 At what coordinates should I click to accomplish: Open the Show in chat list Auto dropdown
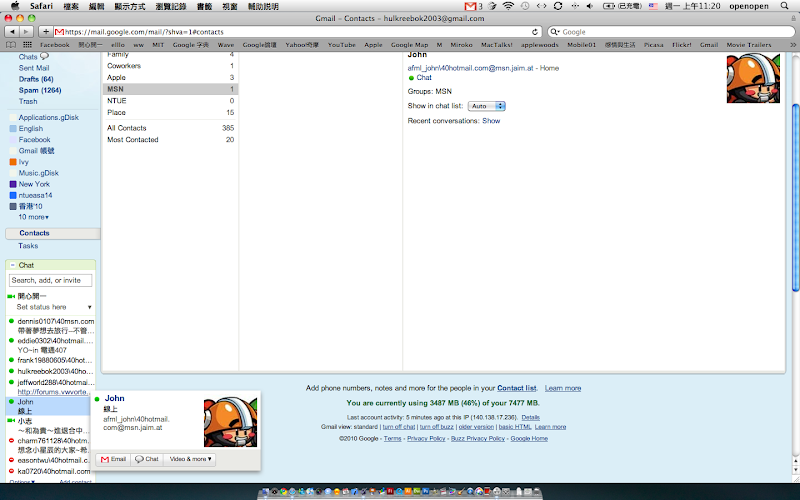coord(487,106)
